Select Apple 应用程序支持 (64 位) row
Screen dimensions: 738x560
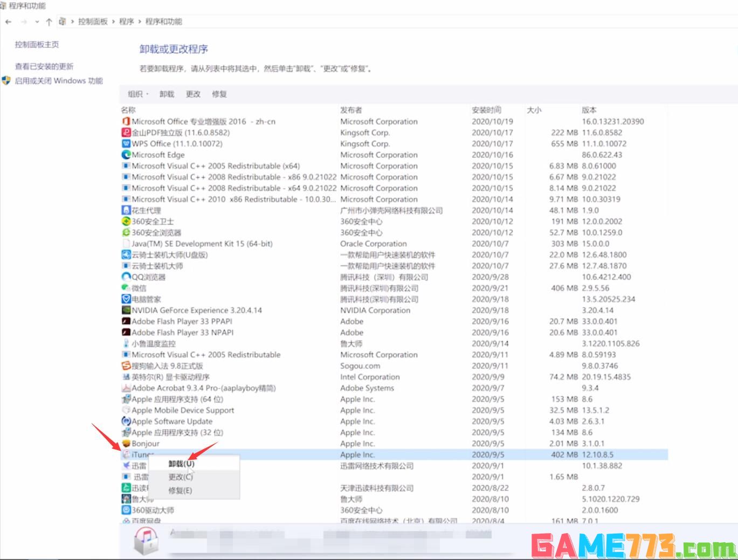pyautogui.click(x=394, y=399)
